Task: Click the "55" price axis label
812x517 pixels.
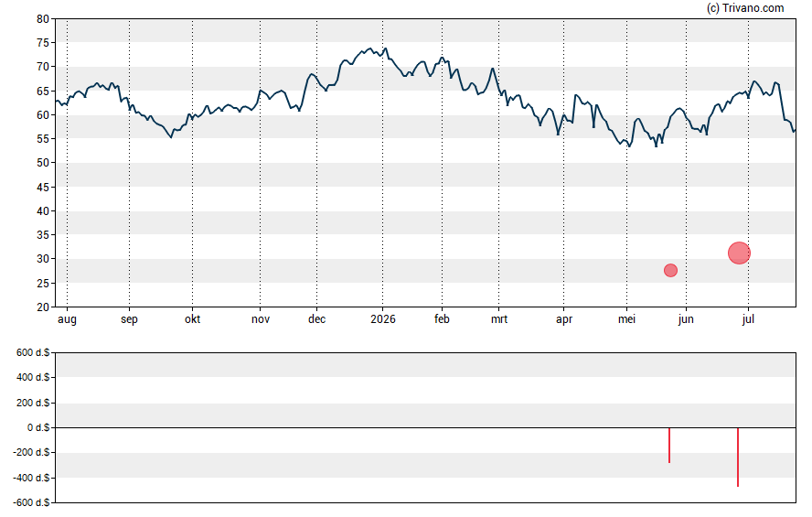Action: click(x=43, y=139)
